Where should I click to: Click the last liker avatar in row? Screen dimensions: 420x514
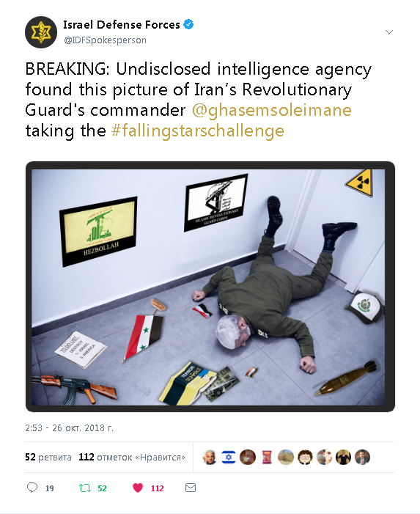point(362,457)
